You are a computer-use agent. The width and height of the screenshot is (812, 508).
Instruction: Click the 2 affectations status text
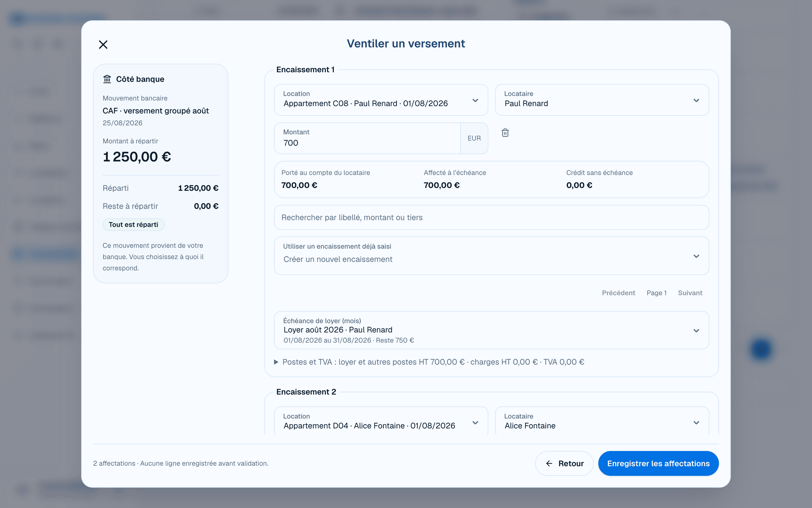(180, 463)
